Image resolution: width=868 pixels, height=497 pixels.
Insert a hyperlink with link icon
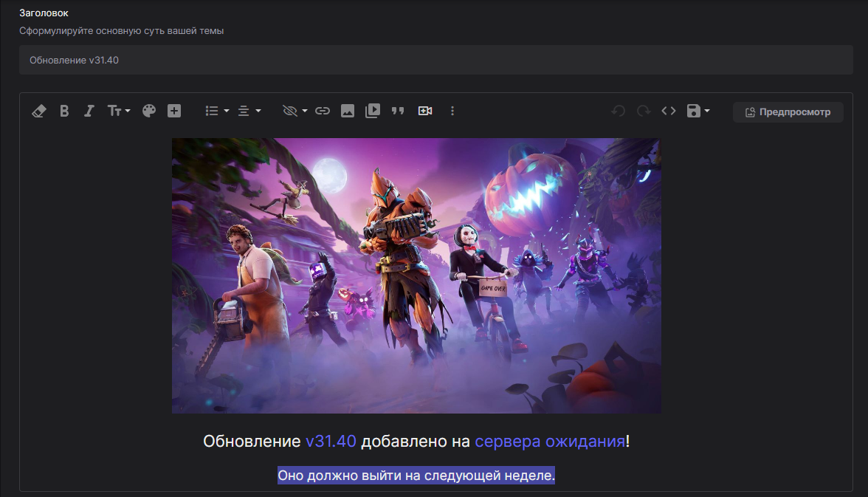pyautogui.click(x=323, y=111)
